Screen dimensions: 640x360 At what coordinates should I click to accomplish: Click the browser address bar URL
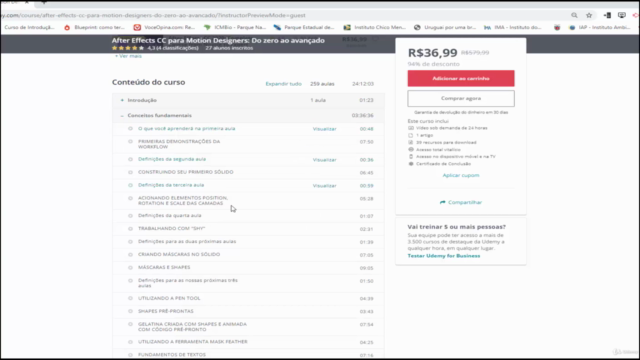click(153, 15)
